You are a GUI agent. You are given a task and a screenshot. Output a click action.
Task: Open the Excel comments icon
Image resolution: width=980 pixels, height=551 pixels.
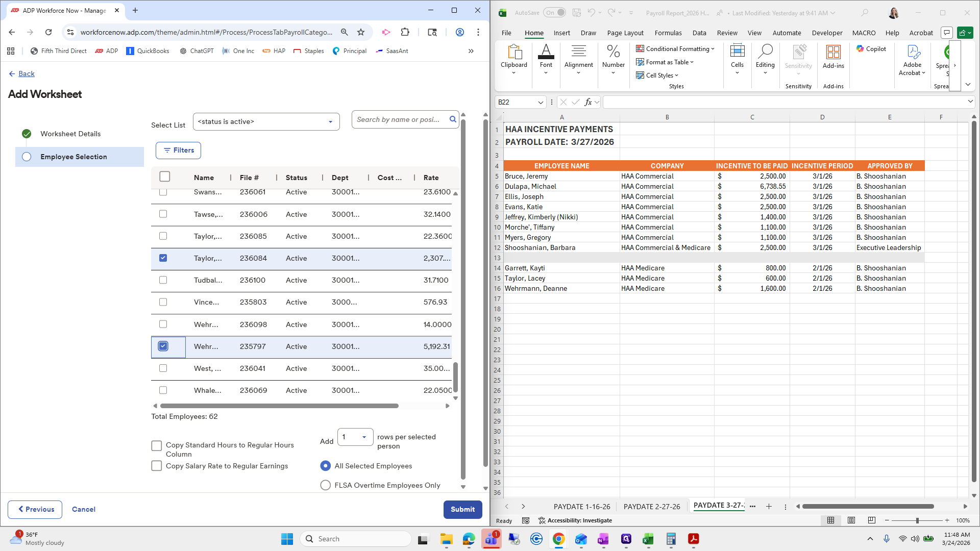(947, 33)
